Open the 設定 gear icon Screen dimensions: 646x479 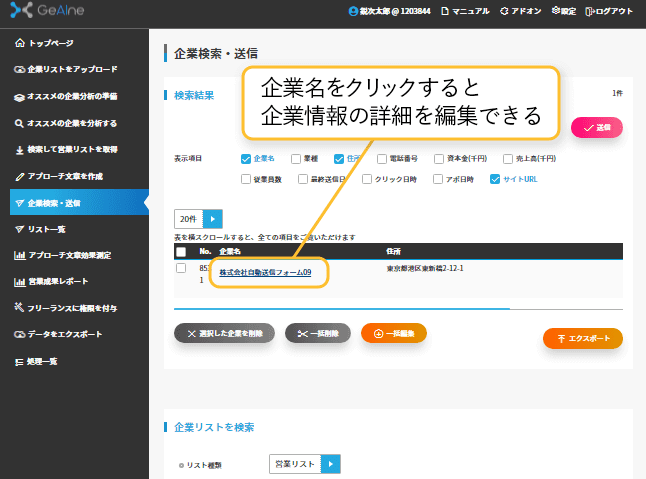point(556,11)
